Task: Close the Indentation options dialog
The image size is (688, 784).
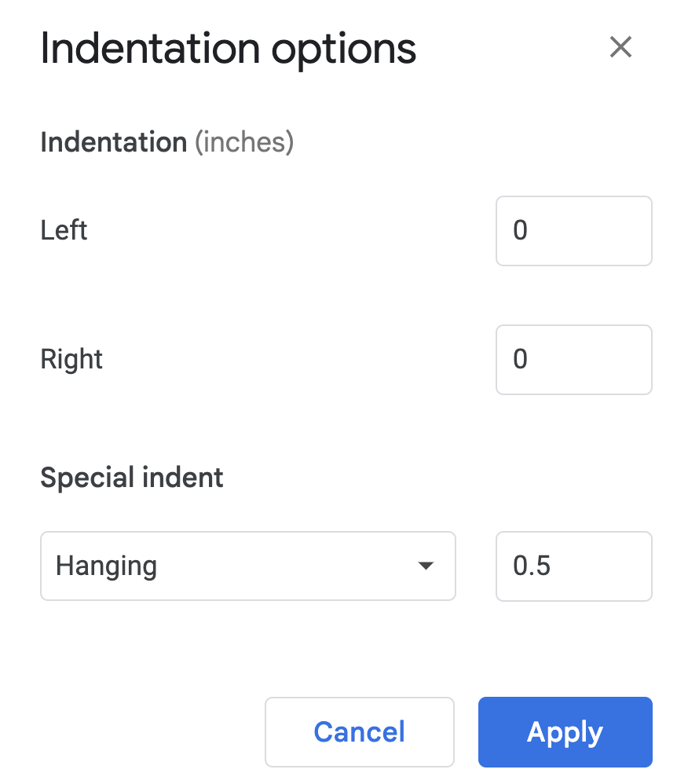Action: 620,47
